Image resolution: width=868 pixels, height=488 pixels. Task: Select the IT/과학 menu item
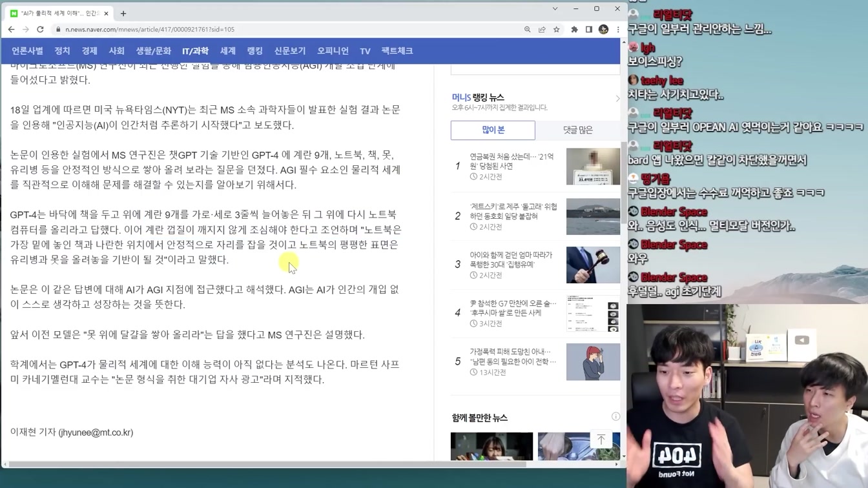click(x=195, y=51)
